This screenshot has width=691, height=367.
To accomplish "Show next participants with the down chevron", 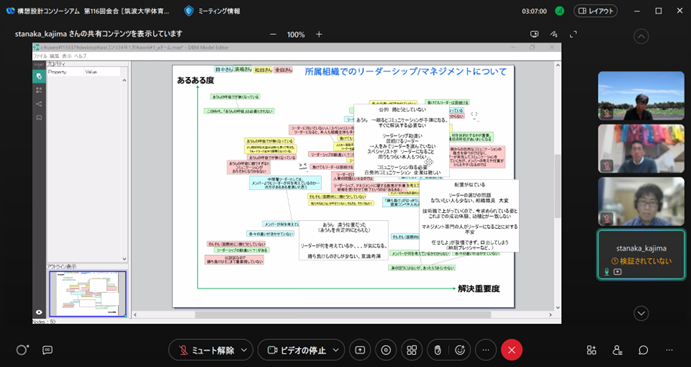I will click(x=641, y=313).
